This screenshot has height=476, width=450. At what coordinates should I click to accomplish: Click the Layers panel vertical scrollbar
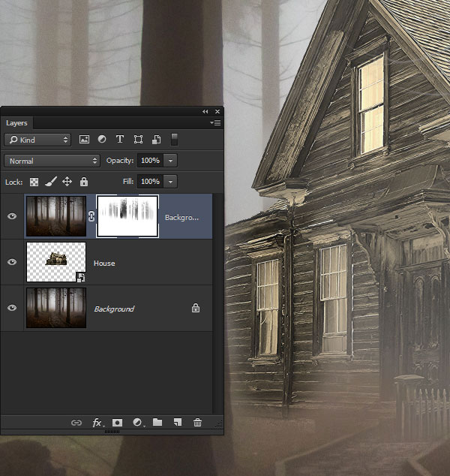pos(216,303)
